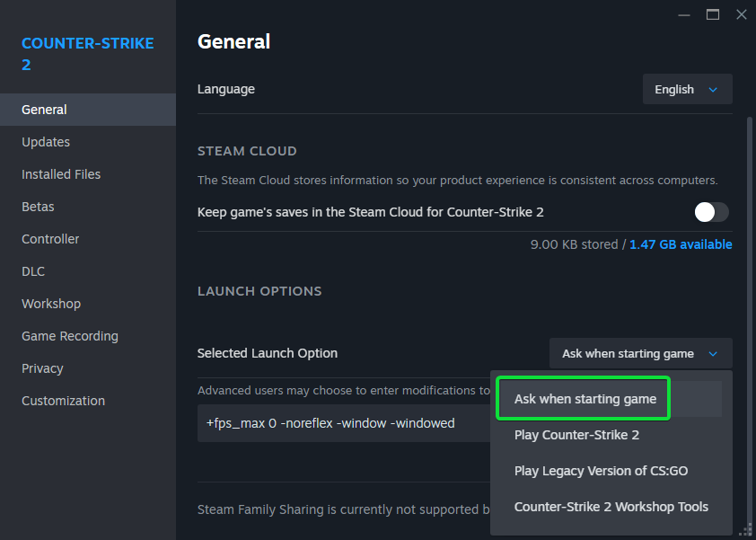756x540 pixels.
Task: Open Game Recording settings
Action: click(x=70, y=336)
